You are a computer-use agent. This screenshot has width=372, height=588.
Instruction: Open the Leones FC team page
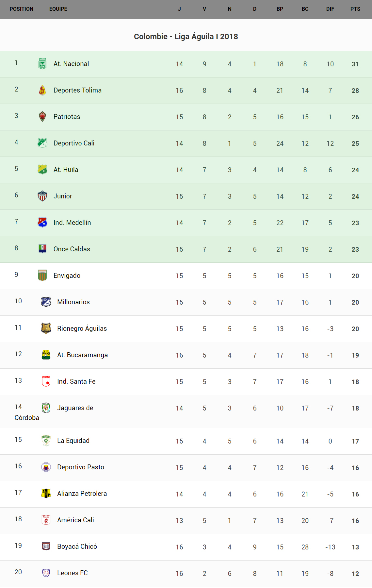73,573
